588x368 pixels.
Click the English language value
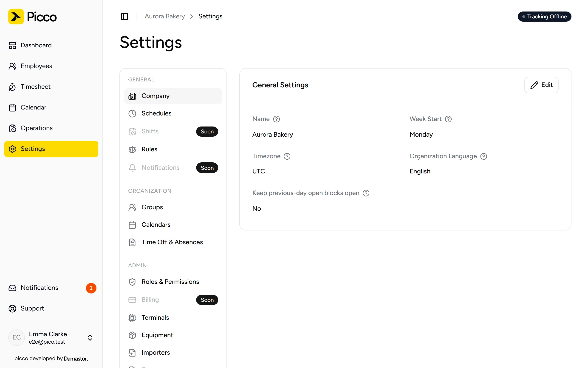420,171
